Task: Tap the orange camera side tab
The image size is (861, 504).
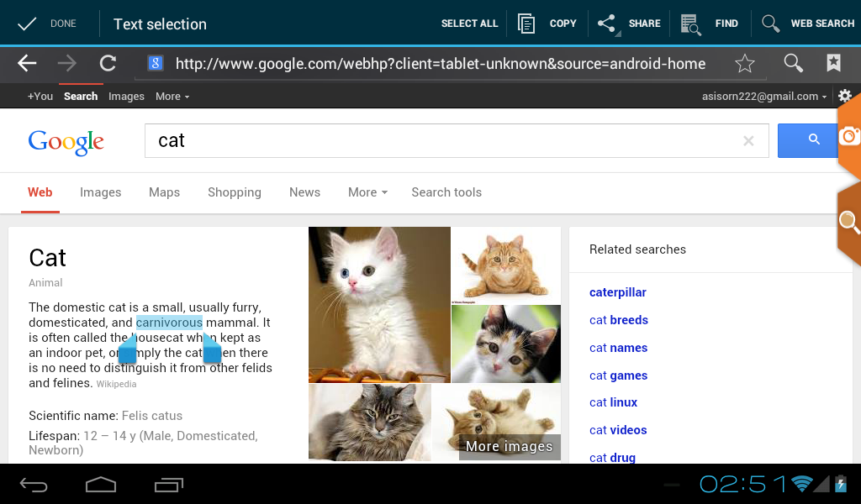Action: point(849,135)
